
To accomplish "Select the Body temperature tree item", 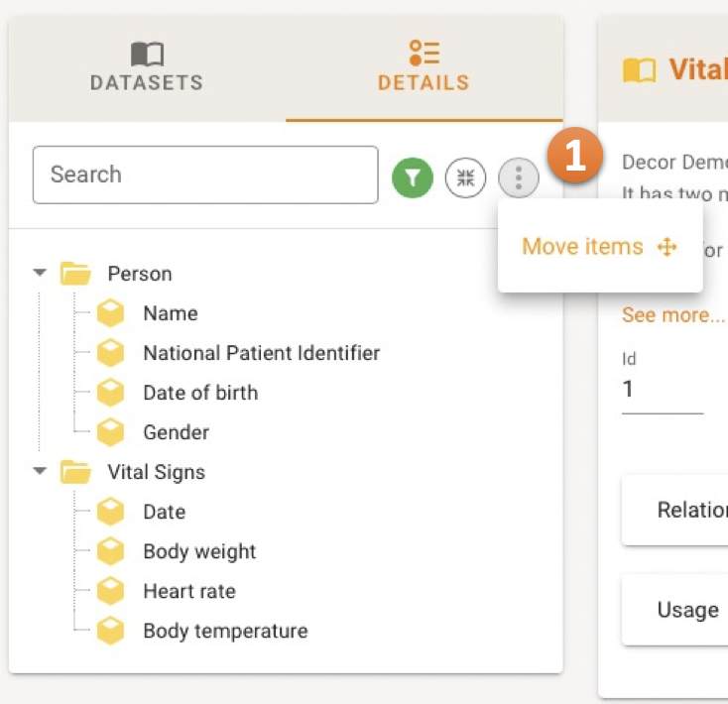I will point(225,631).
